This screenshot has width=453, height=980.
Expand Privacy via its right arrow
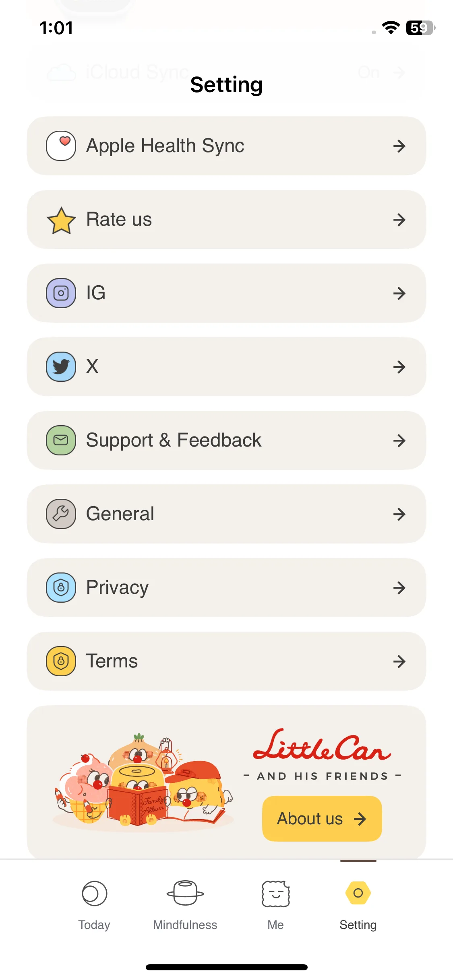tap(399, 588)
